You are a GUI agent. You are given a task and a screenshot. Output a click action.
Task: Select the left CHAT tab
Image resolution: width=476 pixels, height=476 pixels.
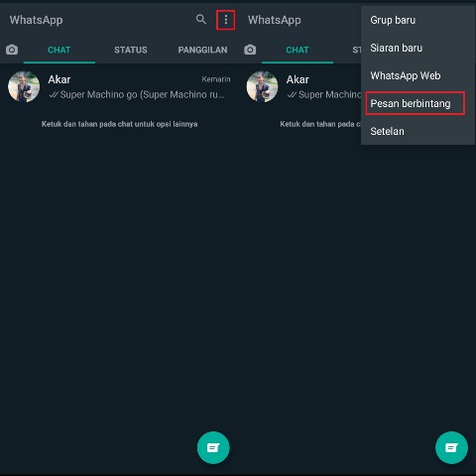(x=59, y=50)
